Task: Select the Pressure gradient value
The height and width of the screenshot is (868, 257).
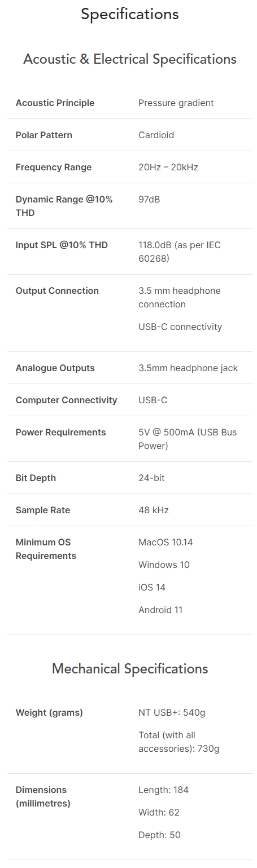Action: pos(176,103)
